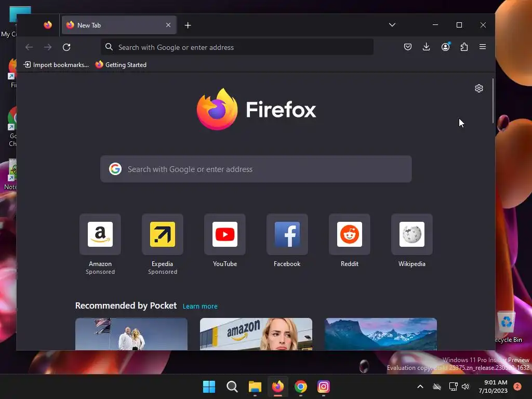Open Instagram from taskbar
Image resolution: width=532 pixels, height=399 pixels.
click(324, 387)
